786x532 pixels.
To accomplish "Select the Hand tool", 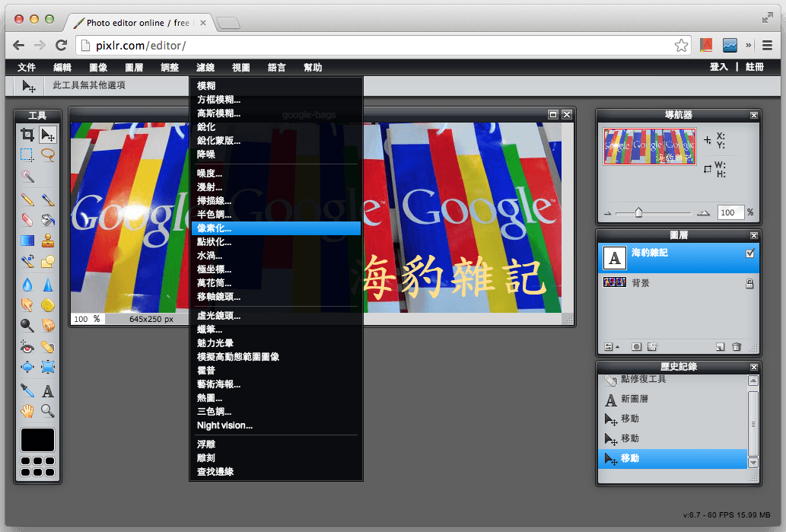I will pos(27,412).
